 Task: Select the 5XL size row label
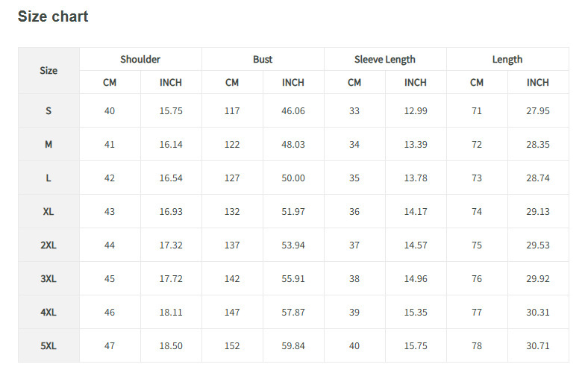tap(49, 345)
